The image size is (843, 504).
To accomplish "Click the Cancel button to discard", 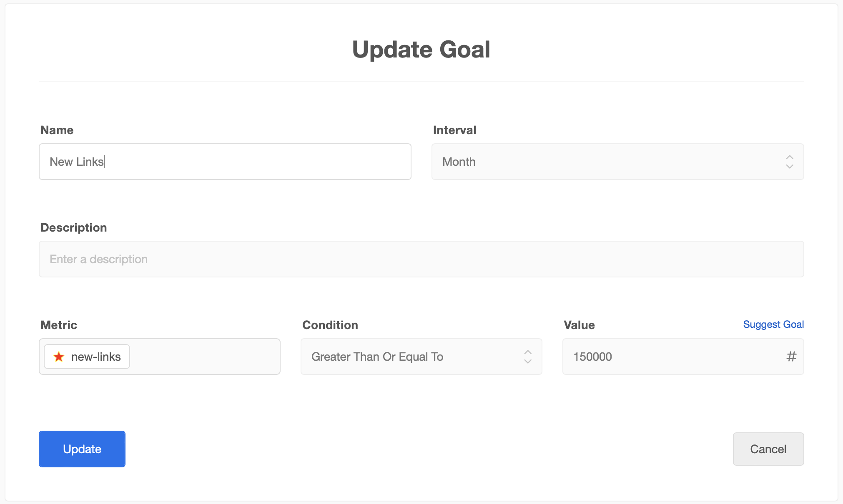I will pos(768,449).
